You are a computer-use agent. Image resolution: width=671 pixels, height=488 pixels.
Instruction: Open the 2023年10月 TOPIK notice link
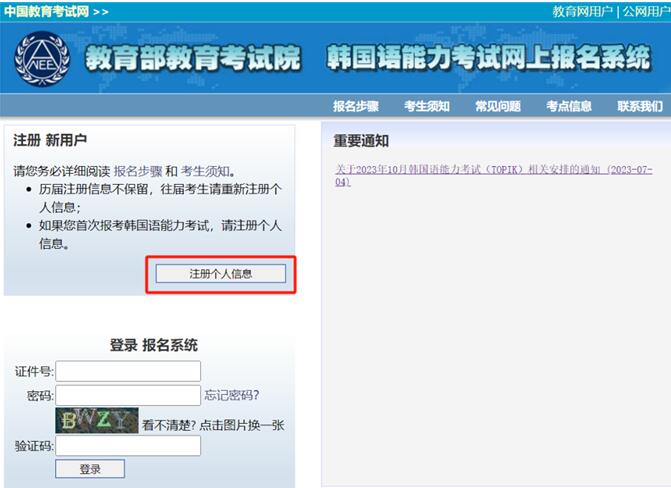point(494,175)
